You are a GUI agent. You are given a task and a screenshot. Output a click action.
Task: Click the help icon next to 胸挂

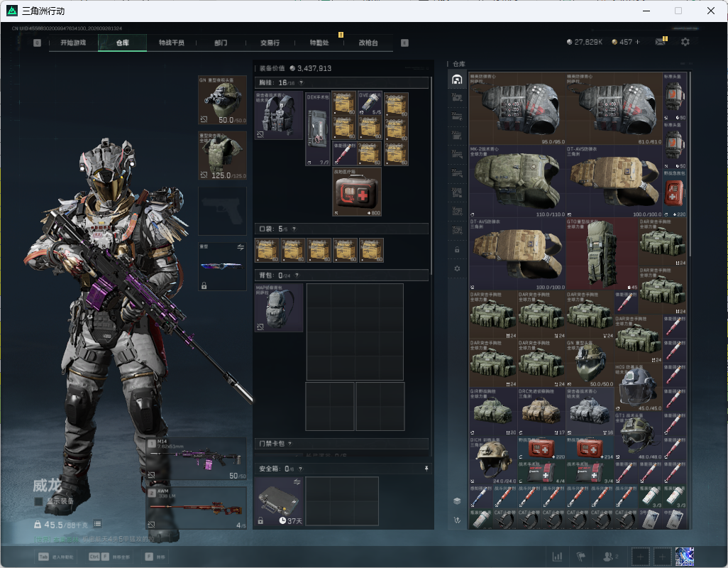tap(301, 82)
